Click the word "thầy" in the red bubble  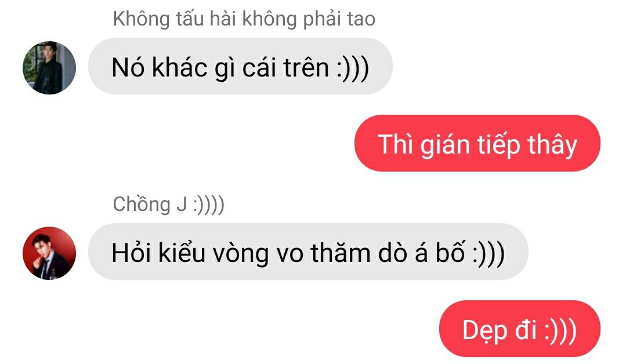pyautogui.click(x=552, y=144)
